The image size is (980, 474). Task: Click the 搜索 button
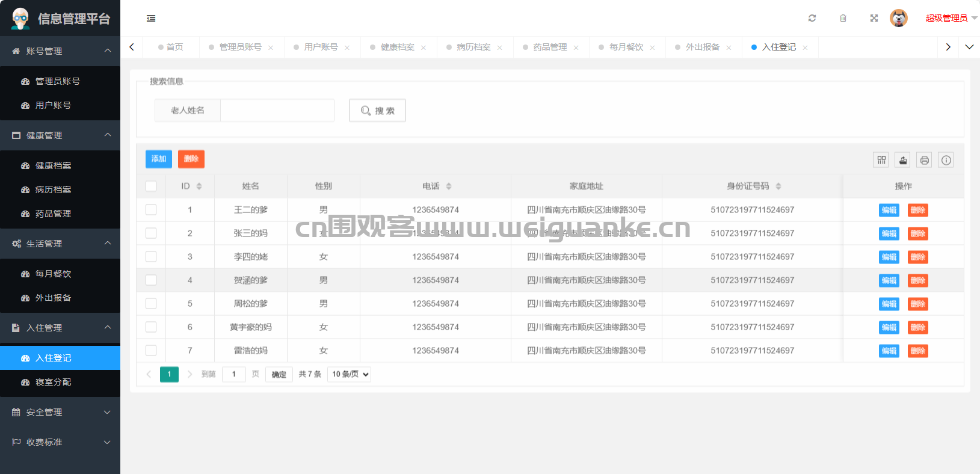coord(377,111)
